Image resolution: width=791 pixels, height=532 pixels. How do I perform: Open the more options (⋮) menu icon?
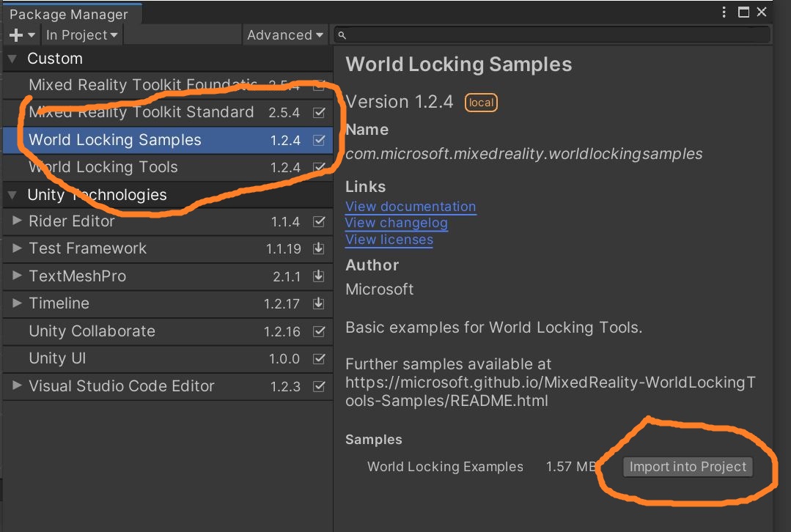(x=723, y=12)
